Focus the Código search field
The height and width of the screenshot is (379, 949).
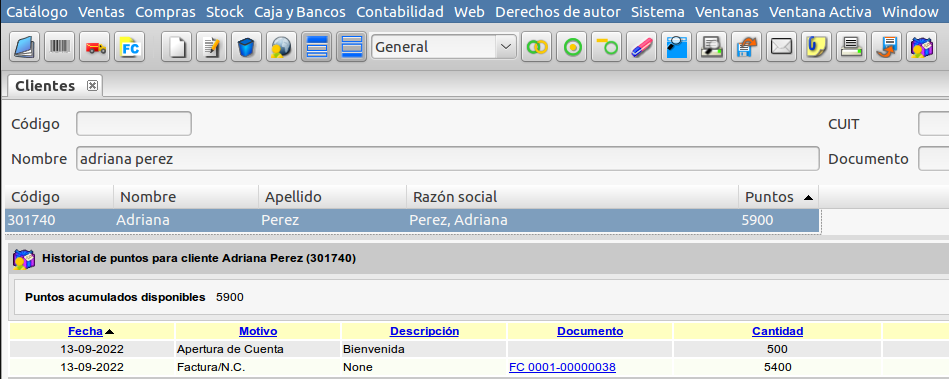[x=134, y=124]
